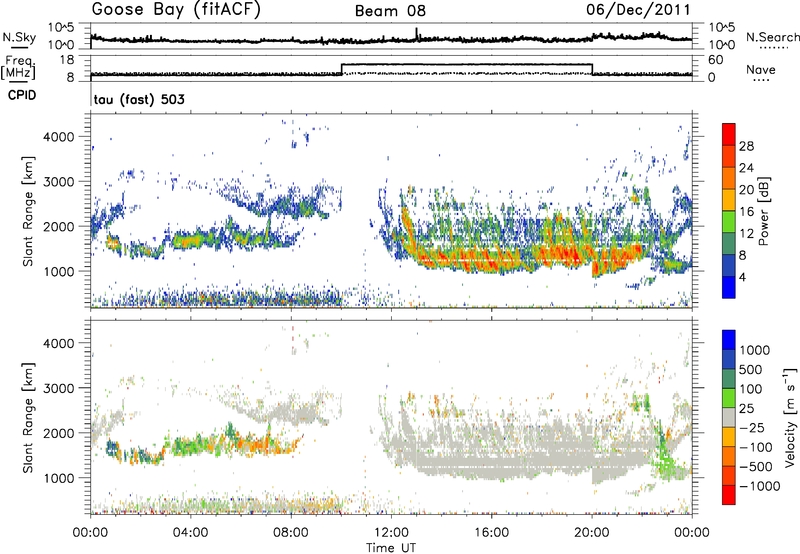Image resolution: width=800 pixels, height=554 pixels.
Task: Select the Slant Range [km] title of velocity panel
Action: pyautogui.click(x=27, y=417)
